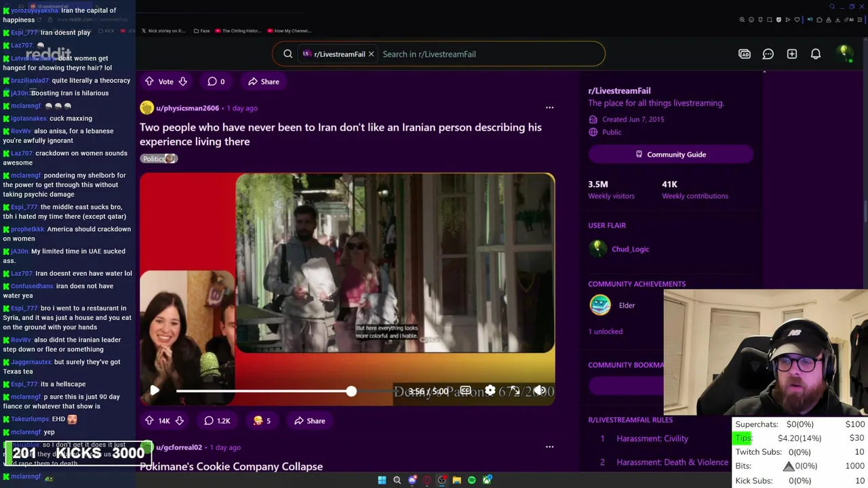
Task: Click browser zoom icon in address bar
Action: point(742,20)
